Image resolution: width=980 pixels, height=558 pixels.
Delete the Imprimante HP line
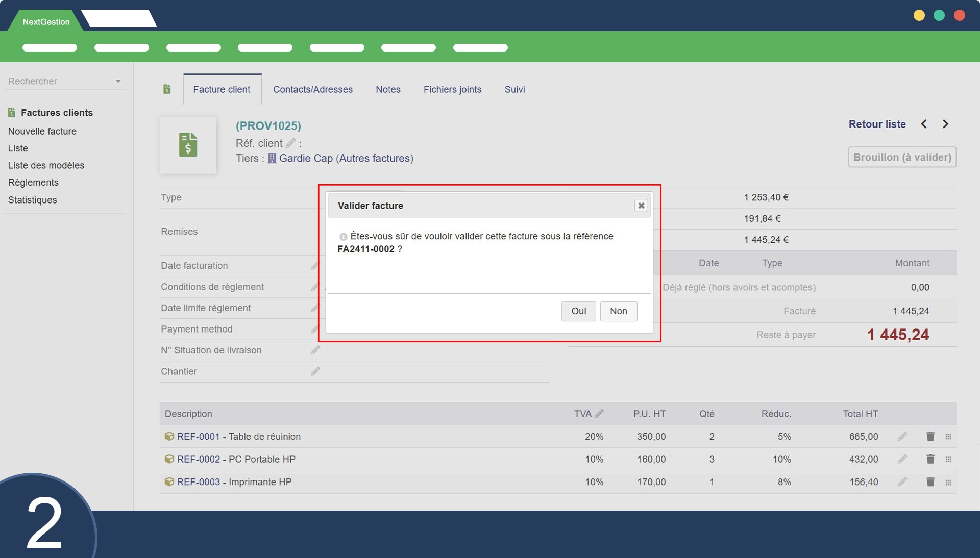pyautogui.click(x=930, y=482)
